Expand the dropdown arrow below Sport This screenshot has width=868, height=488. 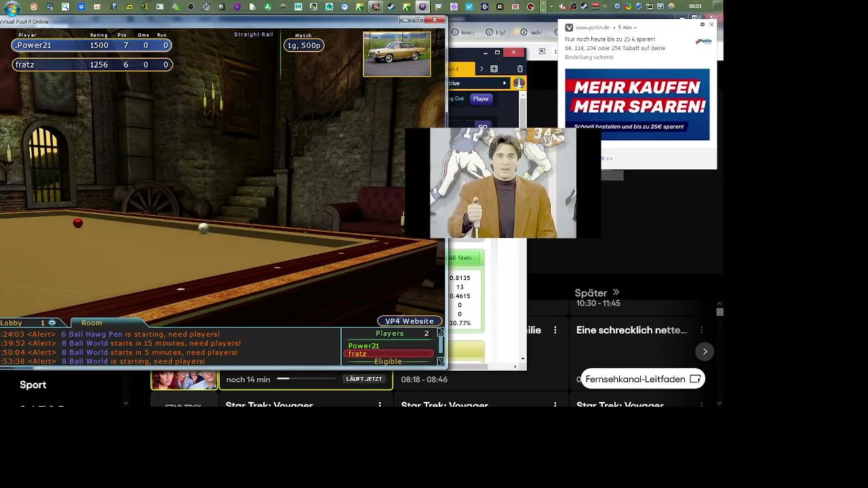[x=125, y=403]
